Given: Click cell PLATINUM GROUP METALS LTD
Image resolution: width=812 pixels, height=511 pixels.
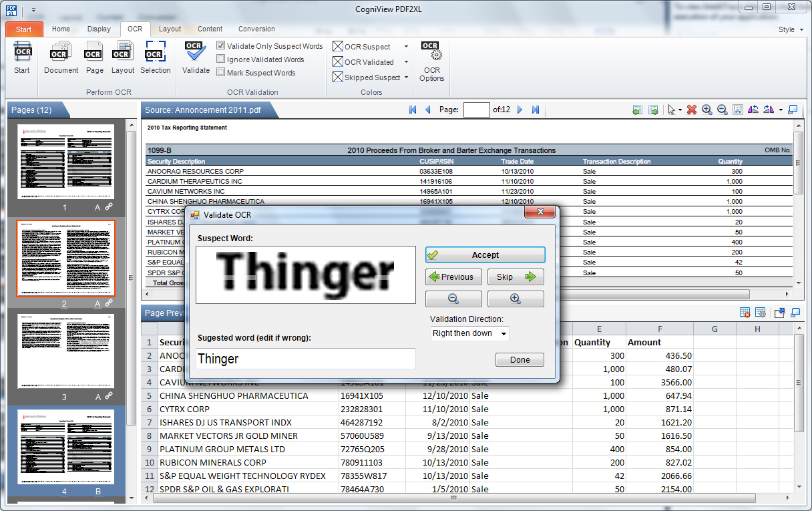Looking at the screenshot, I should pyautogui.click(x=248, y=449).
